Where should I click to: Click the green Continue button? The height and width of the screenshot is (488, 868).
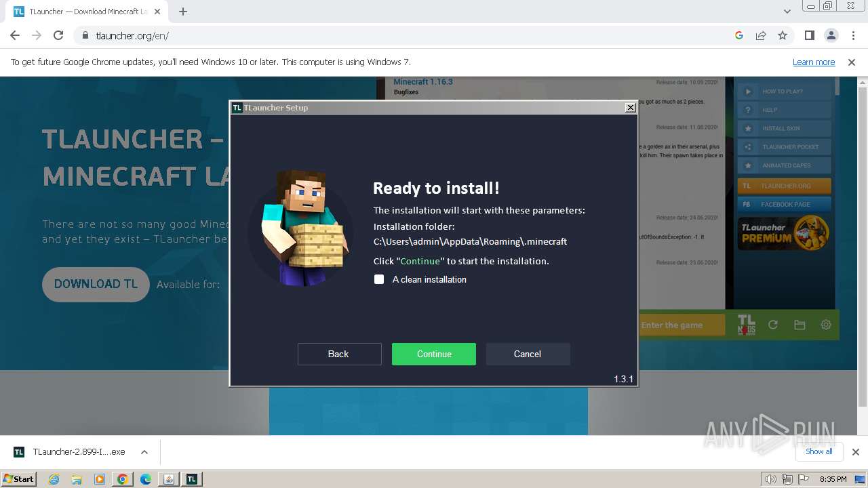[434, 354]
